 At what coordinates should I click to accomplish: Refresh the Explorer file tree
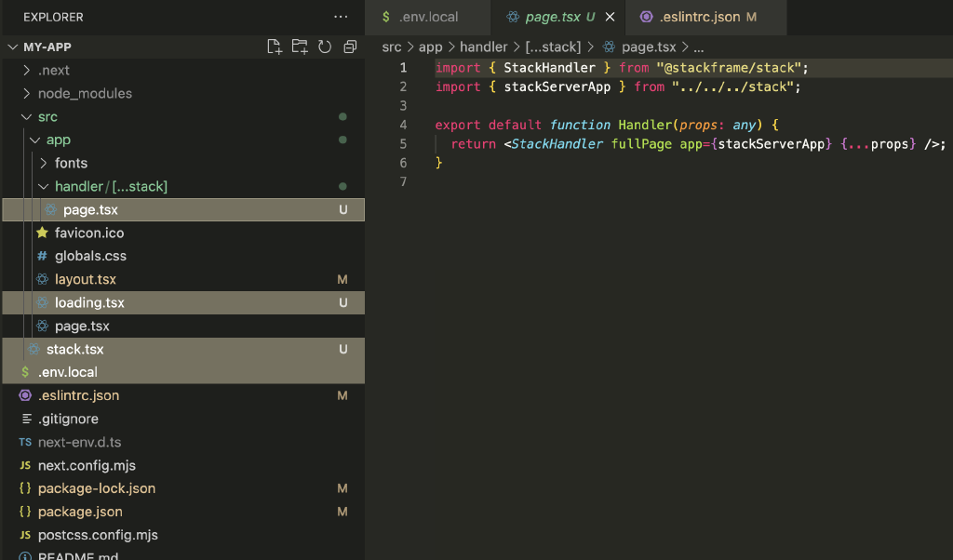click(325, 47)
